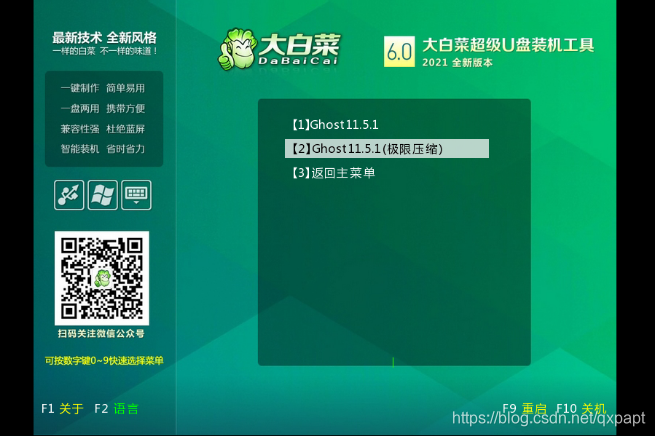Click the text 一盘两用 携带方便

(x=102, y=109)
